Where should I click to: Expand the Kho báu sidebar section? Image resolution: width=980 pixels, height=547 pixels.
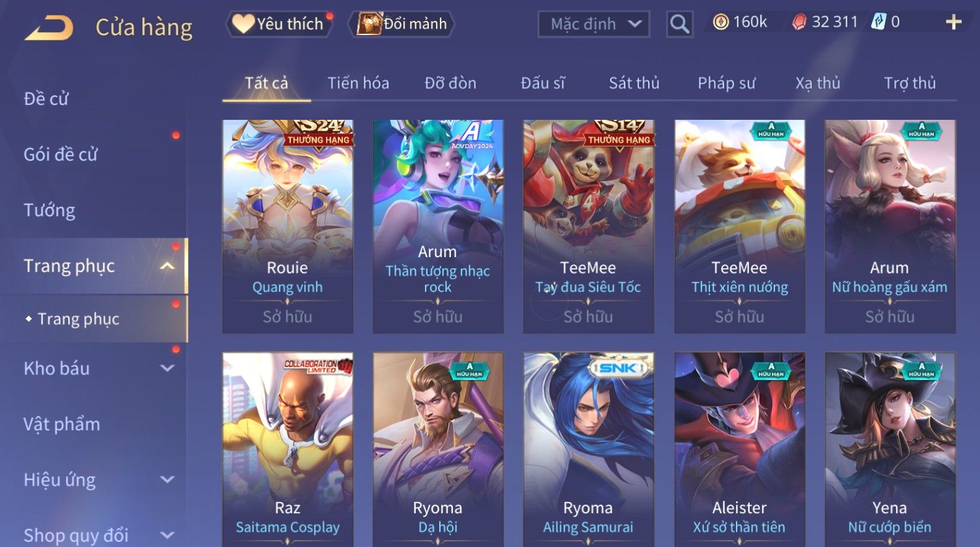pos(167,368)
